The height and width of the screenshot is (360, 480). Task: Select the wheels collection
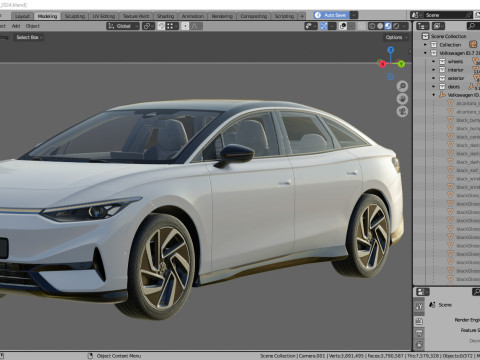click(x=455, y=61)
